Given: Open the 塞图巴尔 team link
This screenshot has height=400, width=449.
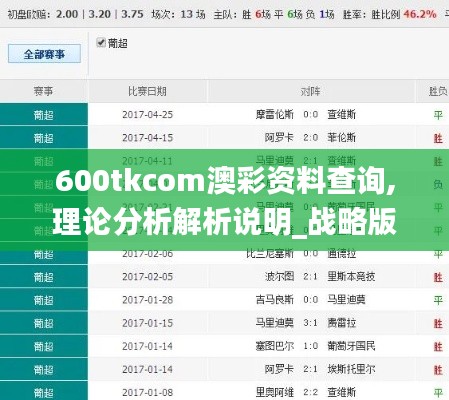Looking at the screenshot, I should 275,346.
